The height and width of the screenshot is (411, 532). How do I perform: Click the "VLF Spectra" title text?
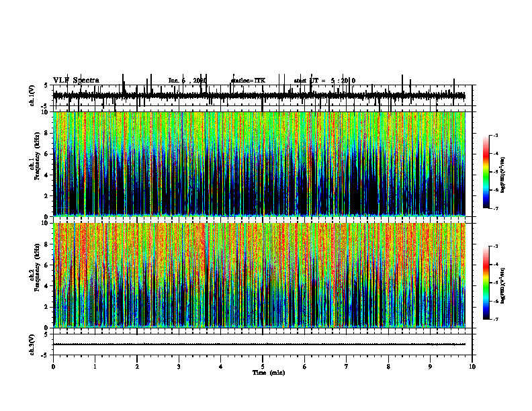[77, 81]
